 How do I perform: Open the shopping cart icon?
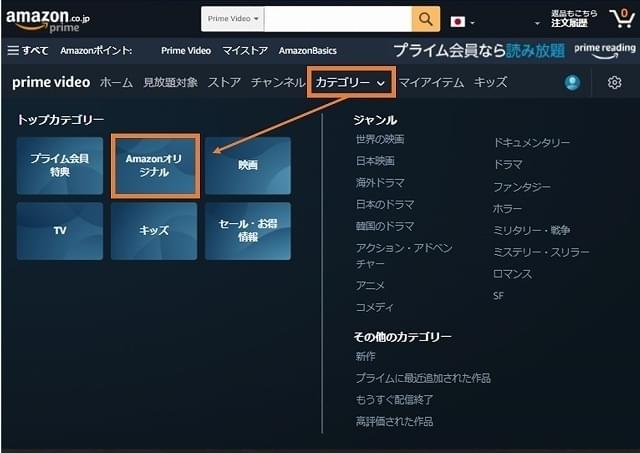pos(622,18)
